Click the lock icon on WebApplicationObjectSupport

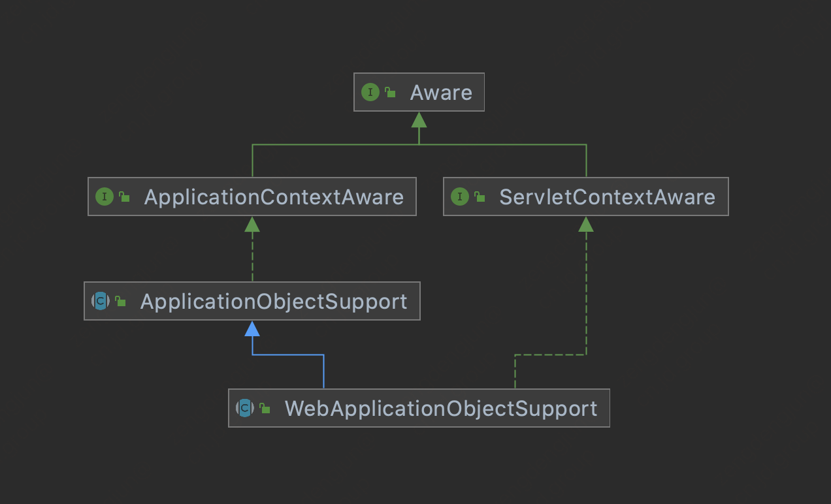[x=265, y=409]
